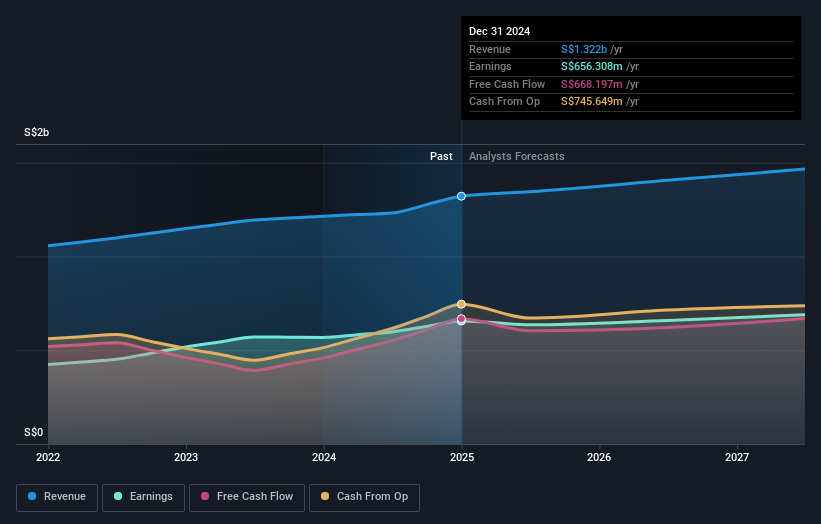Click the Cash From Op label in tooltip
Viewport: 821px width, 524px height.
(504, 102)
